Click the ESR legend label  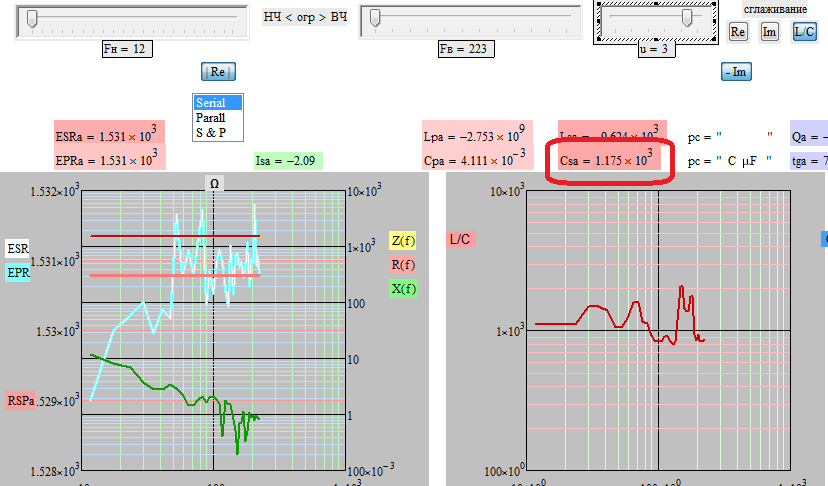point(17,248)
